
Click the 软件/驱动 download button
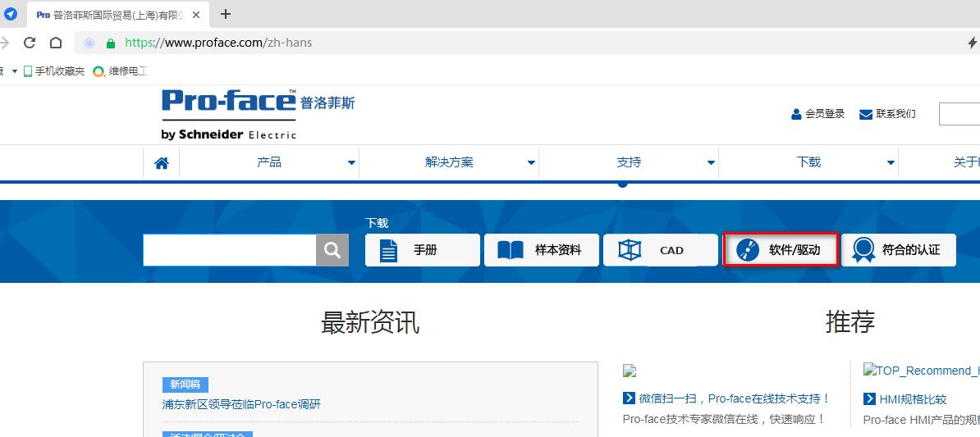tap(780, 250)
